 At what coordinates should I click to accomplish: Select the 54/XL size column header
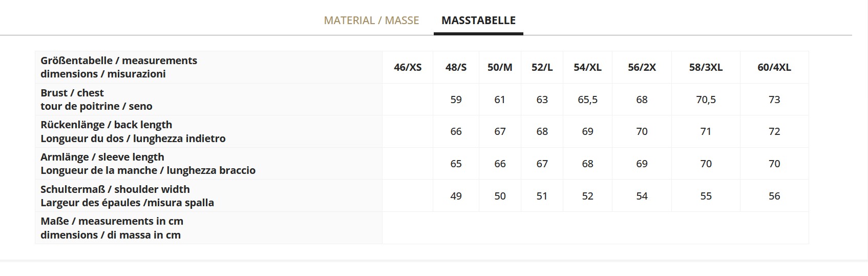click(587, 67)
